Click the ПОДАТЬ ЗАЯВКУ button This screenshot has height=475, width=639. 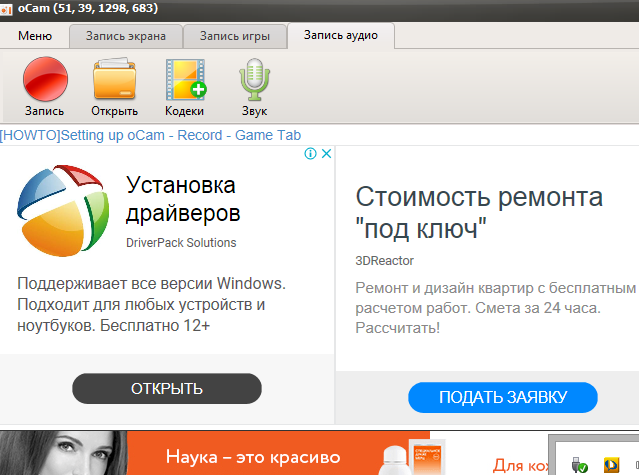(x=503, y=397)
